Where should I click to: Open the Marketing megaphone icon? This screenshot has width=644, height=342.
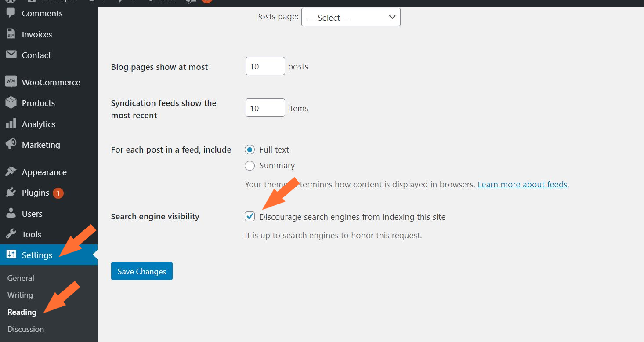41,144
